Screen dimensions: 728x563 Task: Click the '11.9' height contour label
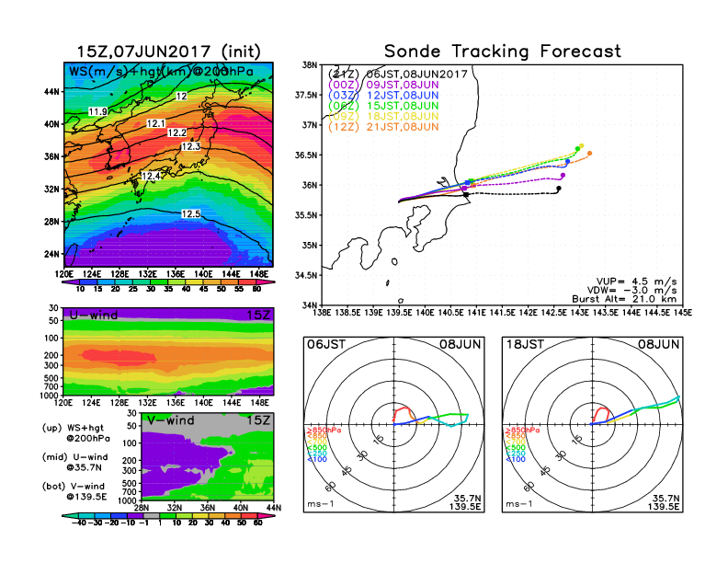(98, 111)
